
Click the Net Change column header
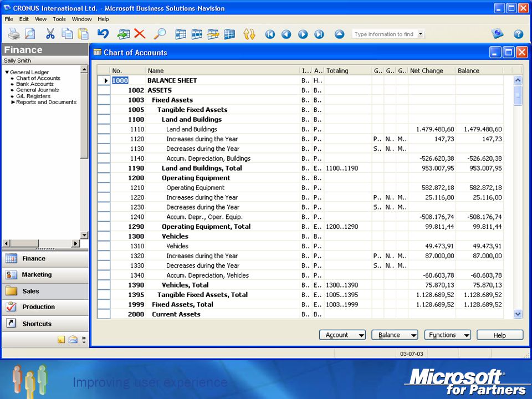432,70
